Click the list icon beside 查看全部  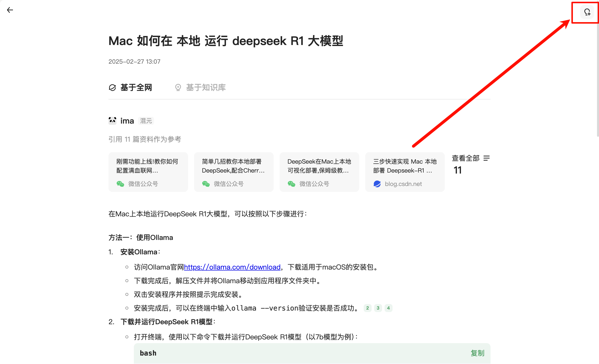[x=487, y=158]
